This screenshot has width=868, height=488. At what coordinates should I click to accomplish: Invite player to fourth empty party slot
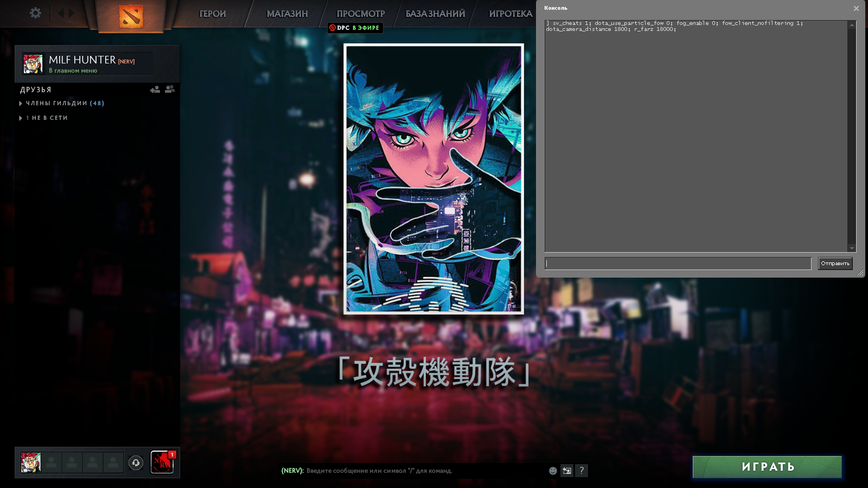(x=113, y=463)
